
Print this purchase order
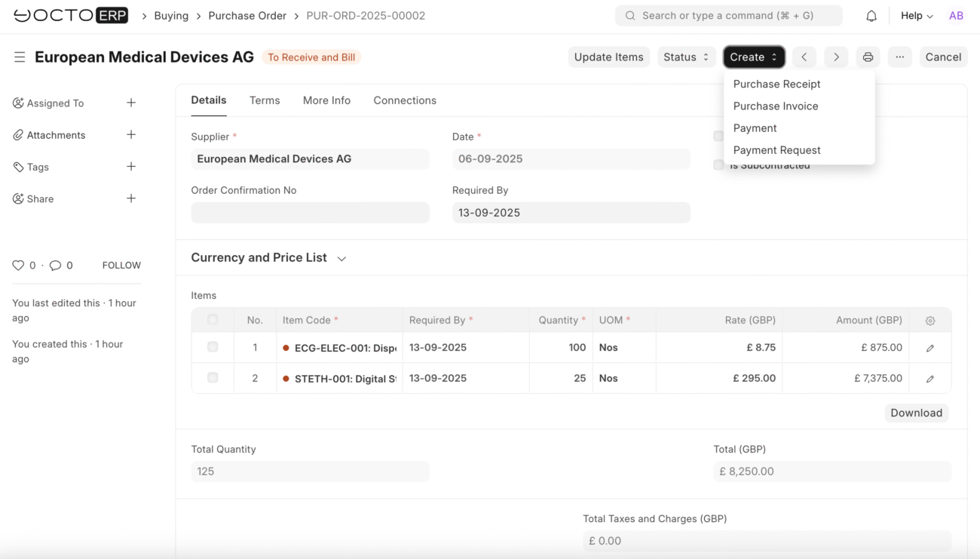click(868, 57)
